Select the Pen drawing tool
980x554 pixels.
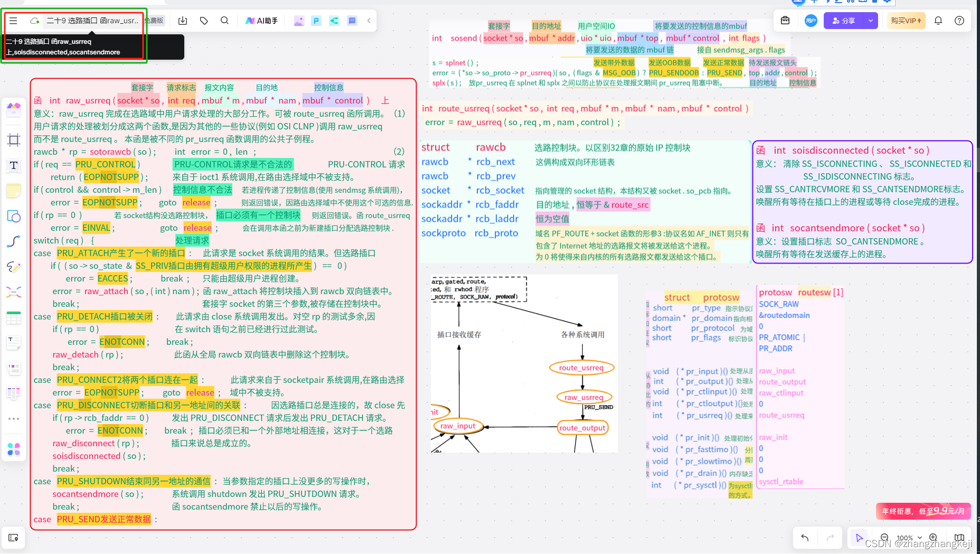[14, 267]
